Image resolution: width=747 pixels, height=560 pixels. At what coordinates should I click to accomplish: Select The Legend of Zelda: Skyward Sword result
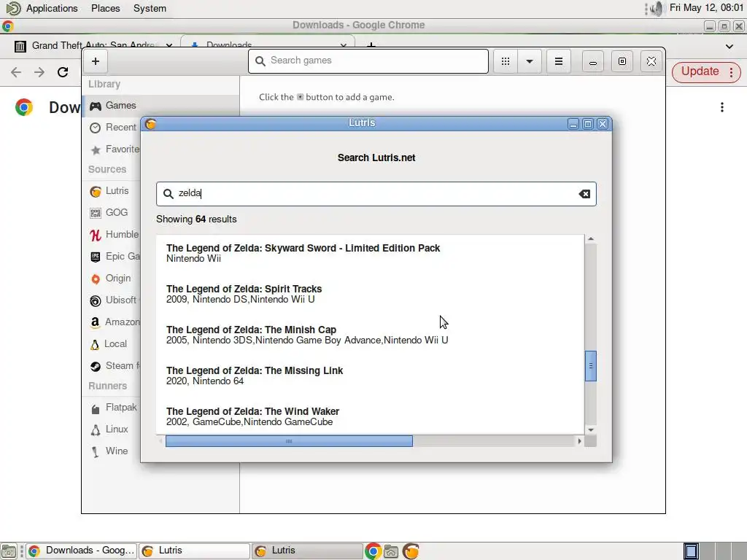[370, 253]
